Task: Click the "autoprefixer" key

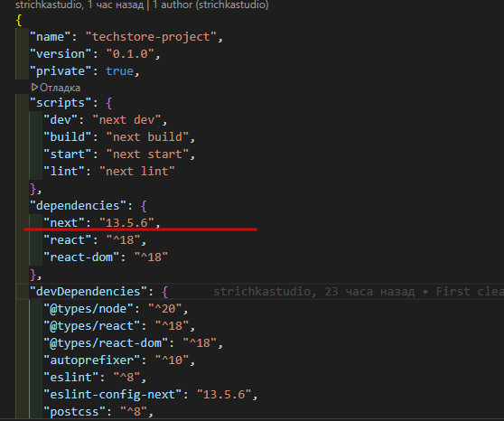Action: [91, 360]
